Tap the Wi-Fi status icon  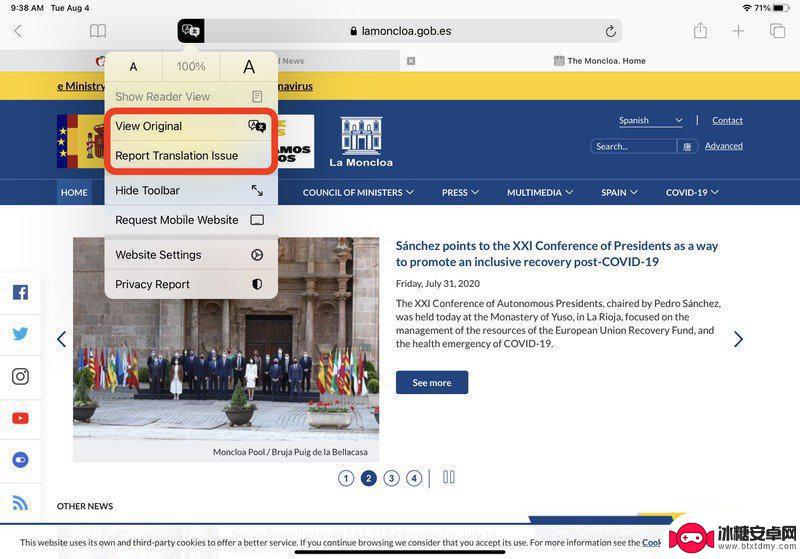click(x=747, y=8)
